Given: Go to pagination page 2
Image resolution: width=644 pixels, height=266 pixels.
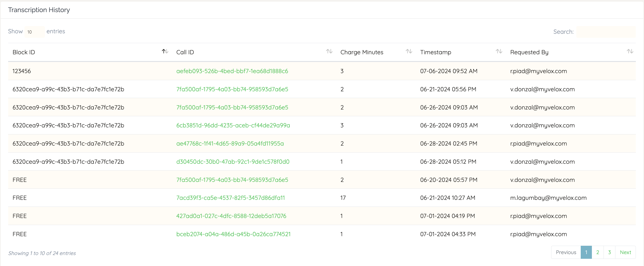Looking at the screenshot, I should tap(597, 252).
